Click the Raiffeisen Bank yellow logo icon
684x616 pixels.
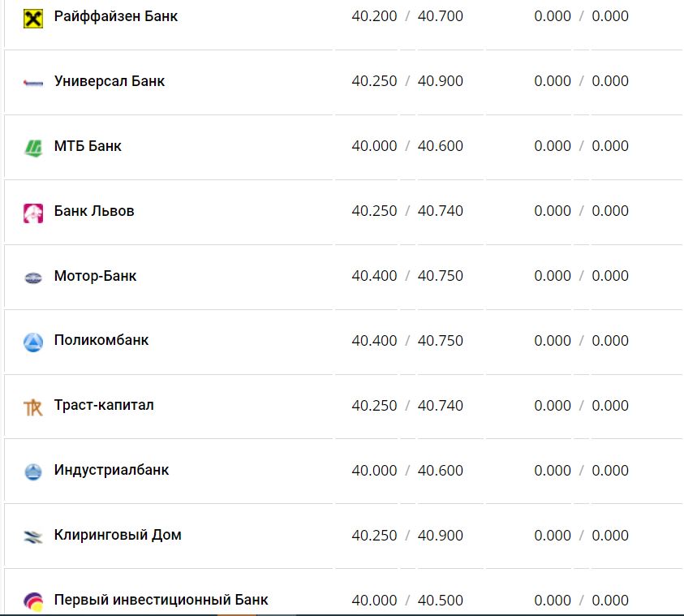(x=32, y=17)
